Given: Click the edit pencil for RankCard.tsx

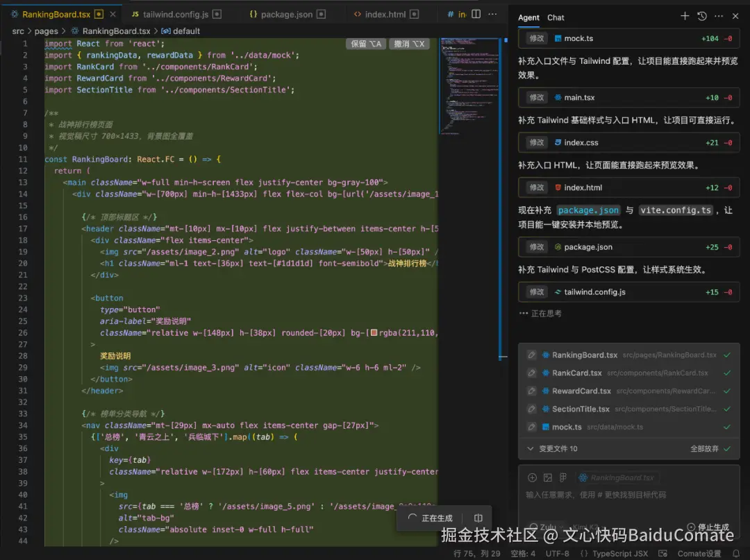Looking at the screenshot, I should tap(531, 373).
